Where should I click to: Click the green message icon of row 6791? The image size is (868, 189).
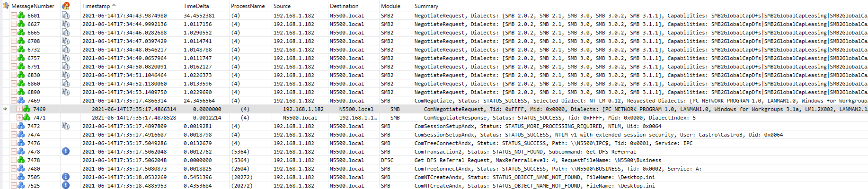tap(21, 67)
